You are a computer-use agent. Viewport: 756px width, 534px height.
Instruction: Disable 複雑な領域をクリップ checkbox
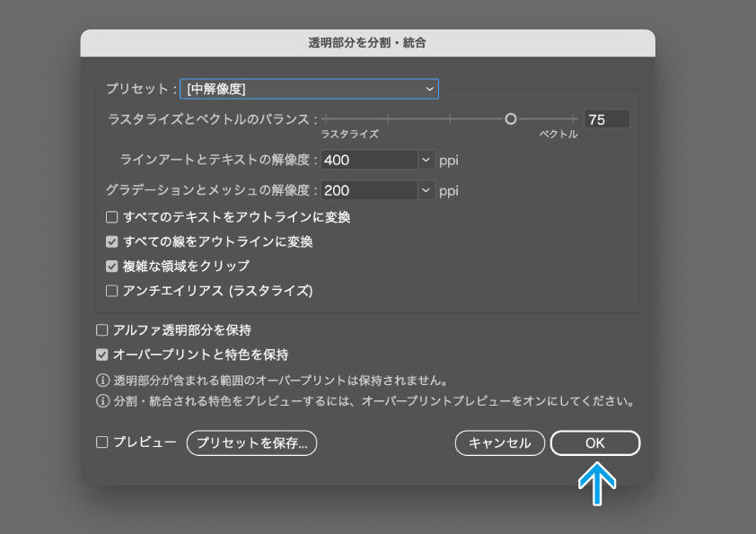[x=112, y=266]
